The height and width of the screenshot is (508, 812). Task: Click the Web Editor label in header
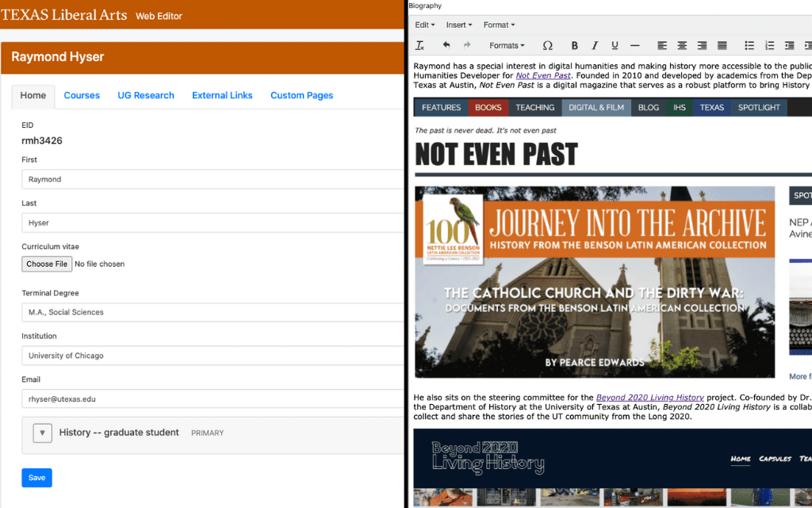tap(159, 16)
